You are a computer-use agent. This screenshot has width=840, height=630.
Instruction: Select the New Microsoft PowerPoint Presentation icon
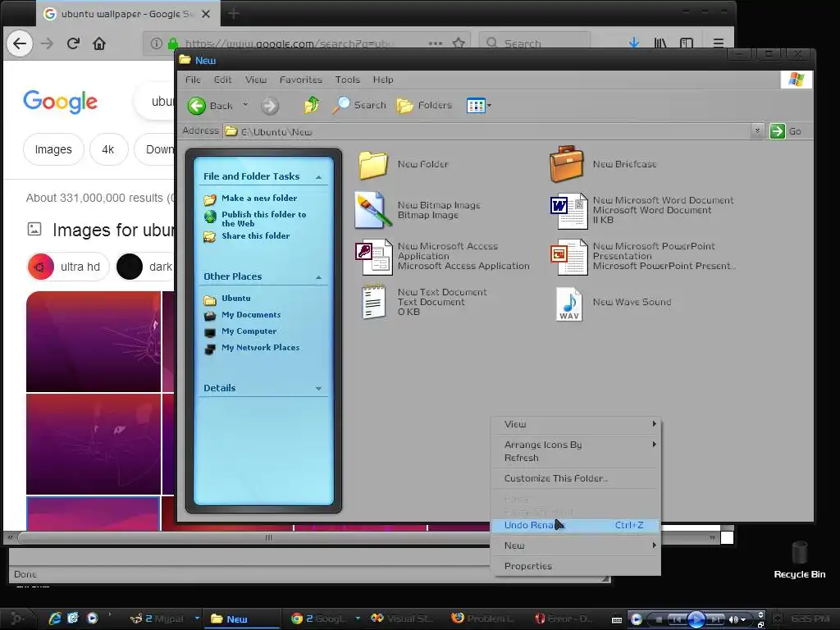pos(569,257)
